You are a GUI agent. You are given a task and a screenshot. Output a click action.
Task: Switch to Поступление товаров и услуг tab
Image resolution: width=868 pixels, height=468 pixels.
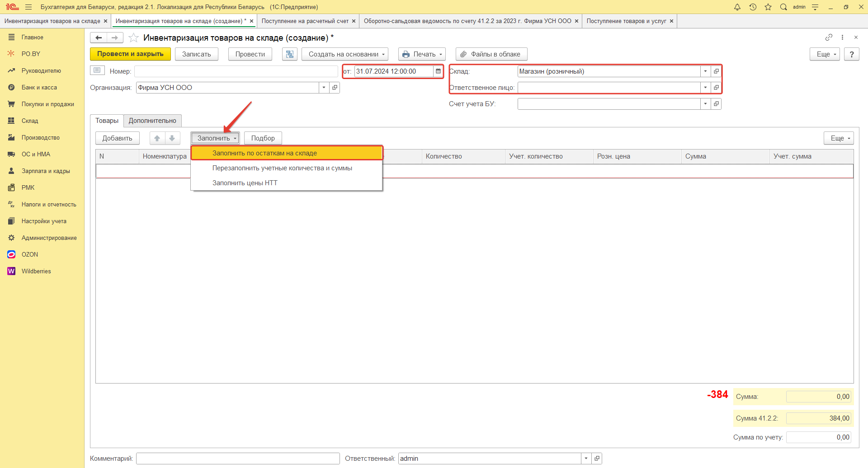pos(626,21)
